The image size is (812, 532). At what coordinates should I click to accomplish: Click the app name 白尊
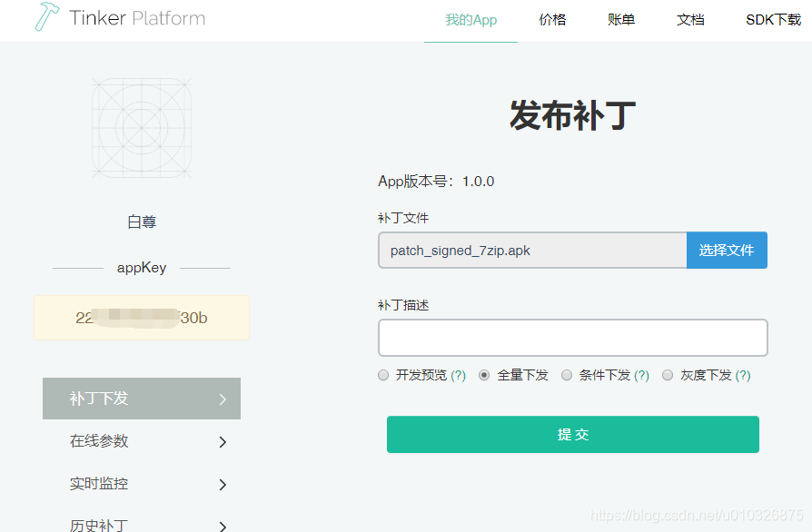pos(142,222)
